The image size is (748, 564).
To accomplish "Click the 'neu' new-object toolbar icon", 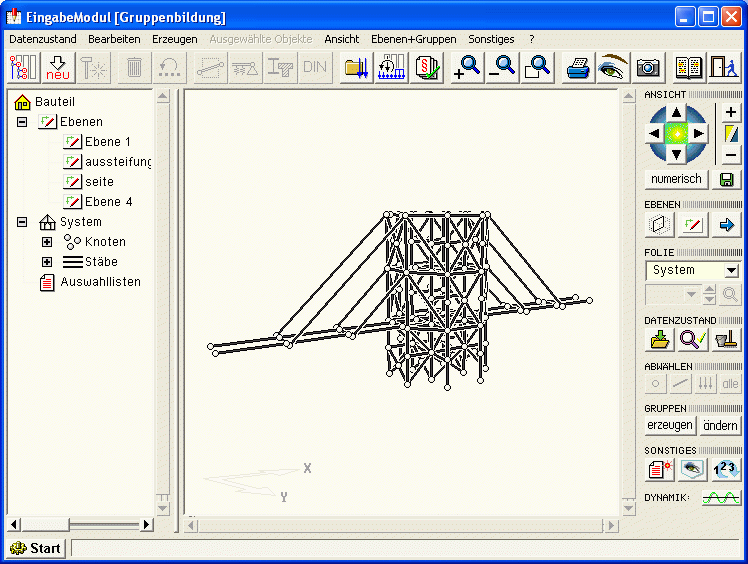I will coord(59,67).
